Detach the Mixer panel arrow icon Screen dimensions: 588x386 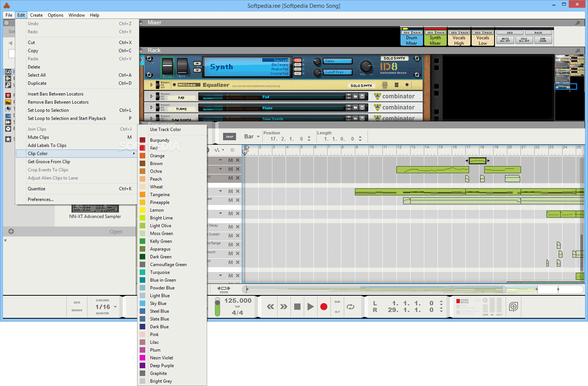tap(577, 23)
